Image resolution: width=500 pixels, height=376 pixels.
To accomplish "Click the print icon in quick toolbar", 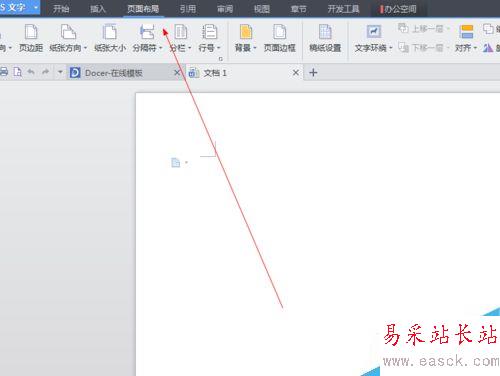I will pyautogui.click(x=4, y=72).
